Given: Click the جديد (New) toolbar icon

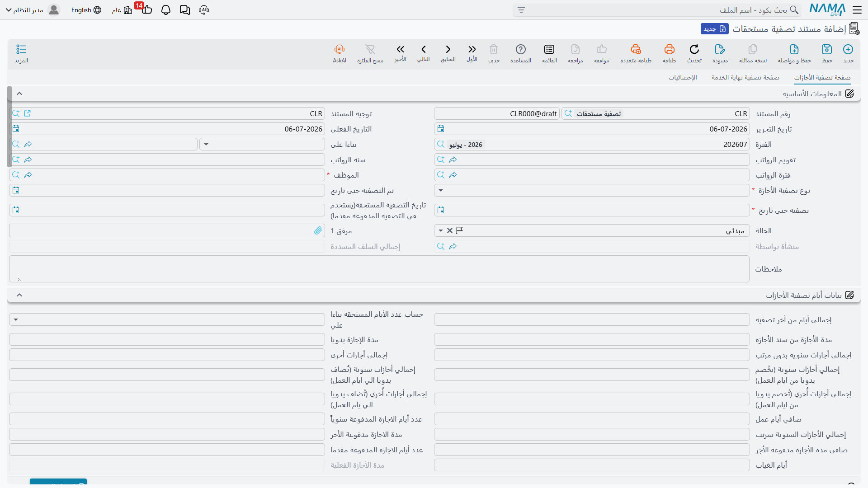Looking at the screenshot, I should (x=848, y=49).
